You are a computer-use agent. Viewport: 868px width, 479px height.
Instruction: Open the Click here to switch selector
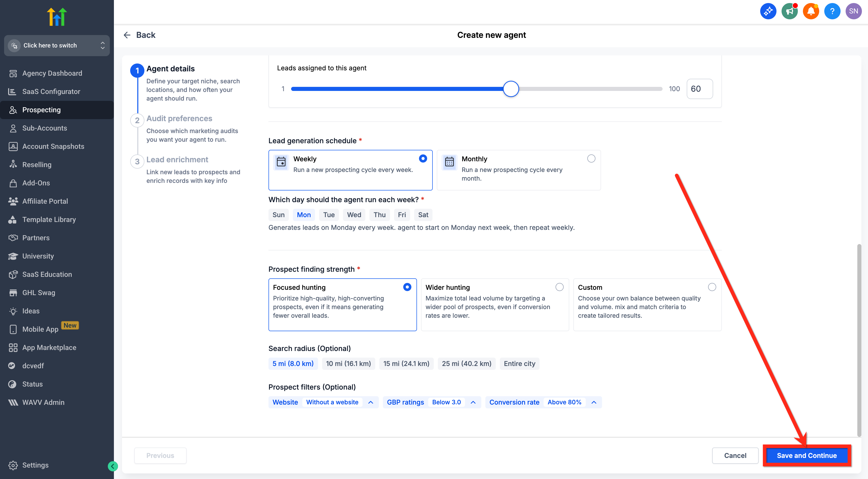57,45
